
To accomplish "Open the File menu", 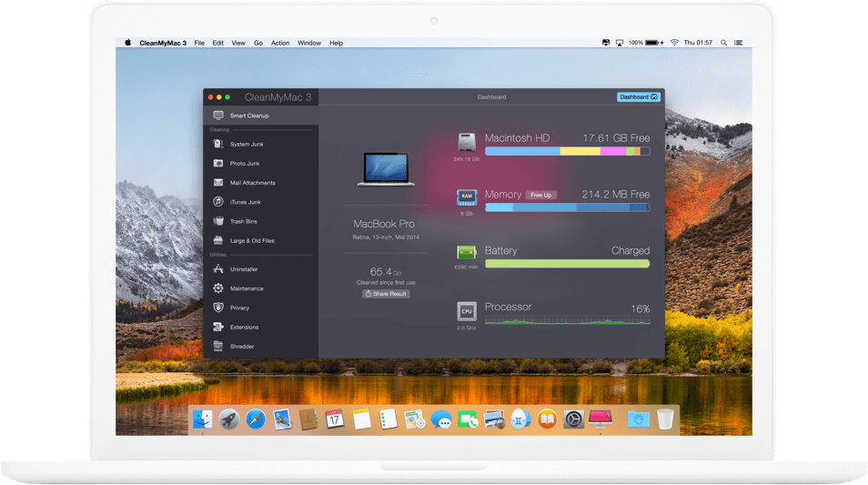I will point(199,43).
